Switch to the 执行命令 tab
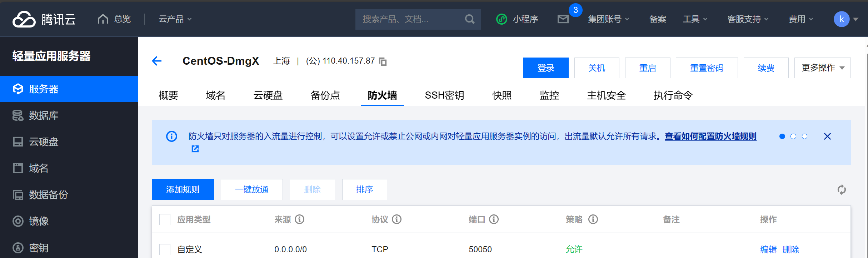868x258 pixels. click(673, 95)
